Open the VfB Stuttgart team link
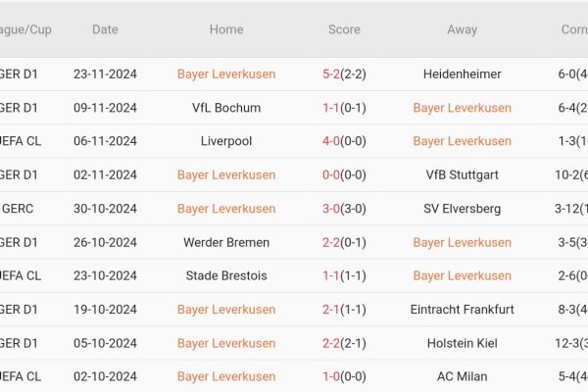This screenshot has height=392, width=588. tap(463, 174)
